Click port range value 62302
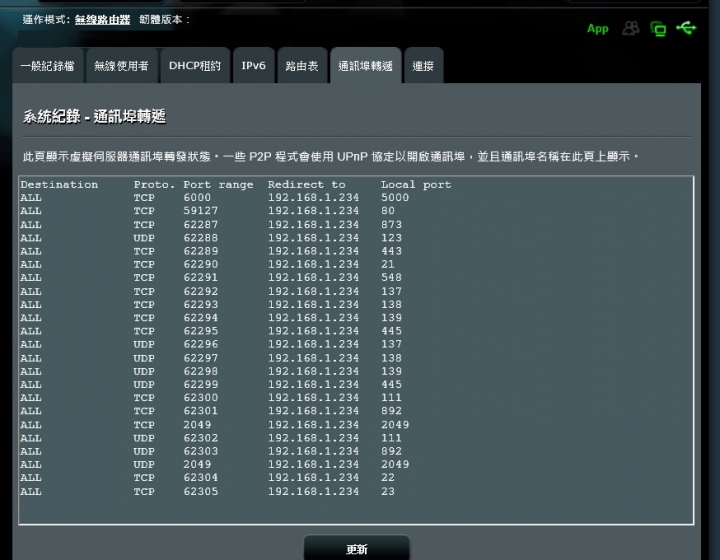The width and height of the screenshot is (720, 560). point(201,438)
